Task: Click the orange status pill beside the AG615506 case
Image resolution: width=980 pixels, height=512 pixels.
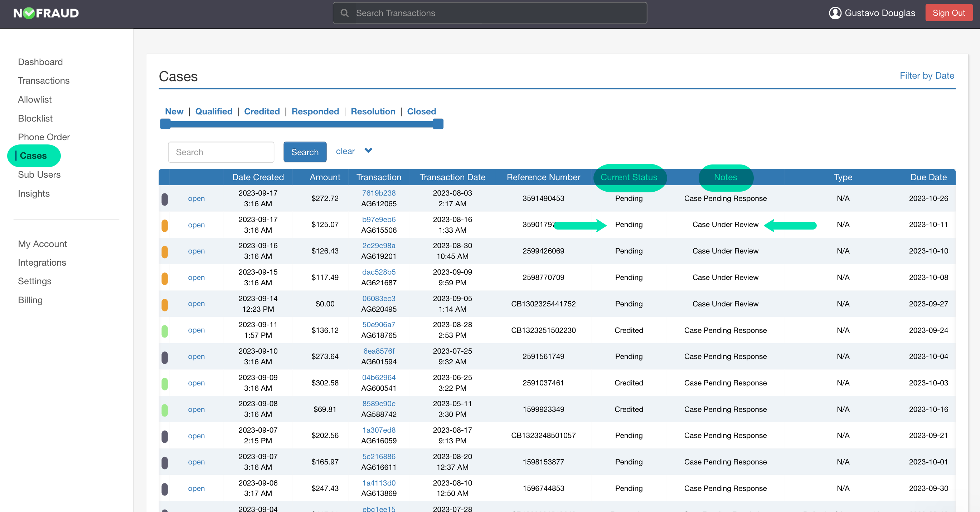Action: point(165,225)
